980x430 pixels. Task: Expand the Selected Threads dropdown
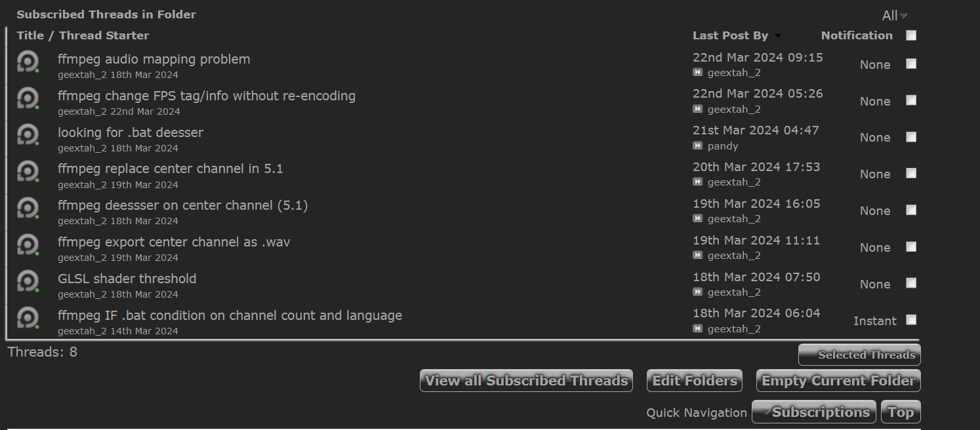click(x=859, y=355)
